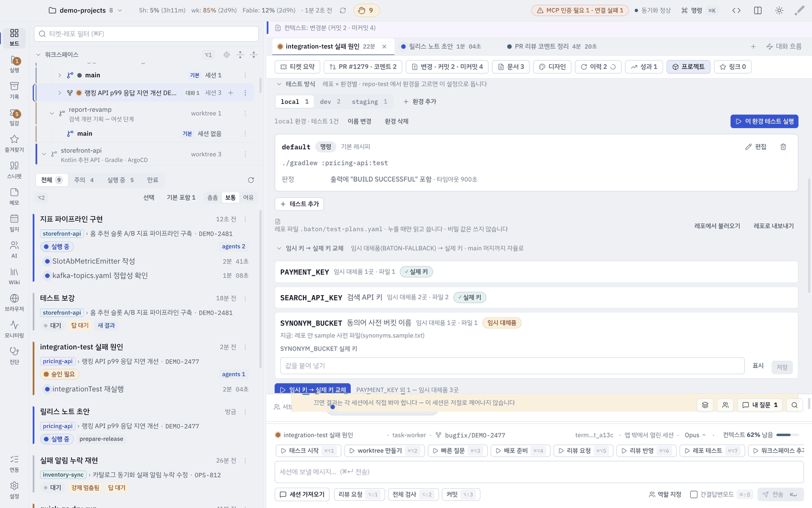Click the code brackets icon in top bar
812x508 pixels.
coord(736,10)
